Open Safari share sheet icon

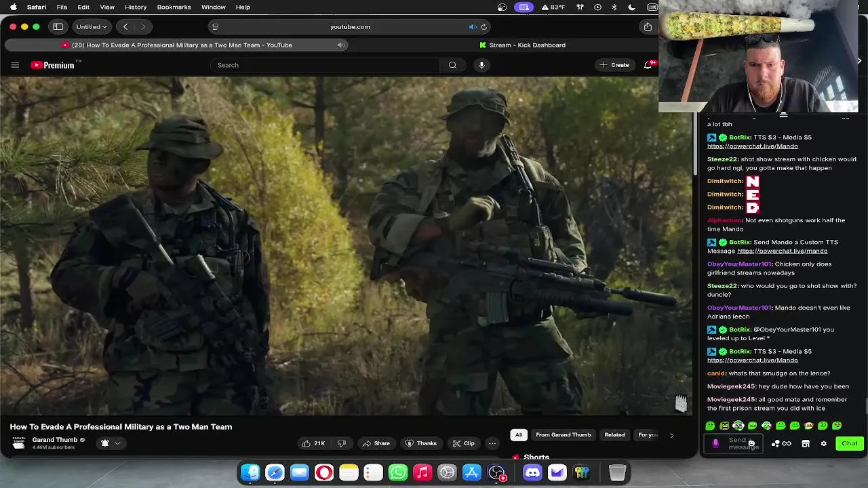(x=648, y=26)
